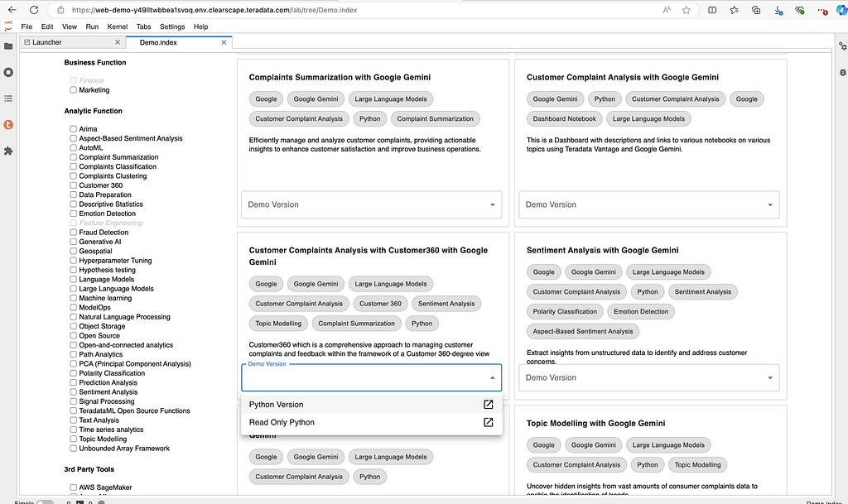Click Complaint Summarization tag in Complaints Summarization card

pos(435,119)
